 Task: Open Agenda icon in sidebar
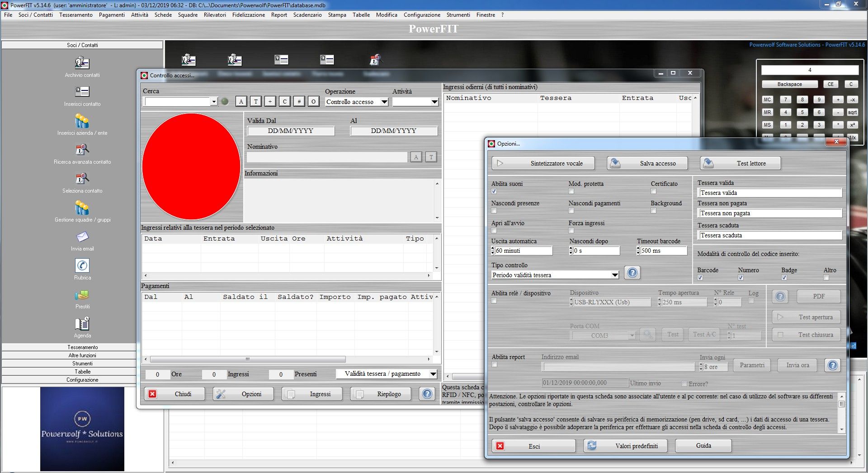(82, 324)
